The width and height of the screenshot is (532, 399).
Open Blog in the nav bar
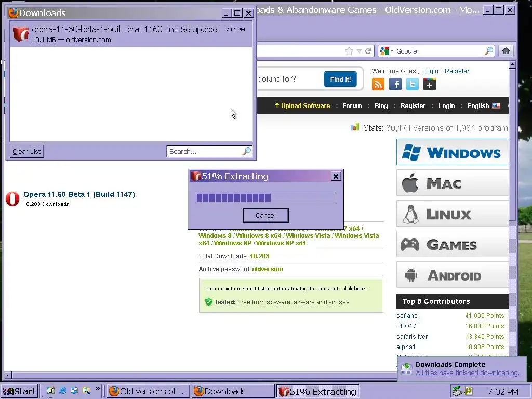381,106
